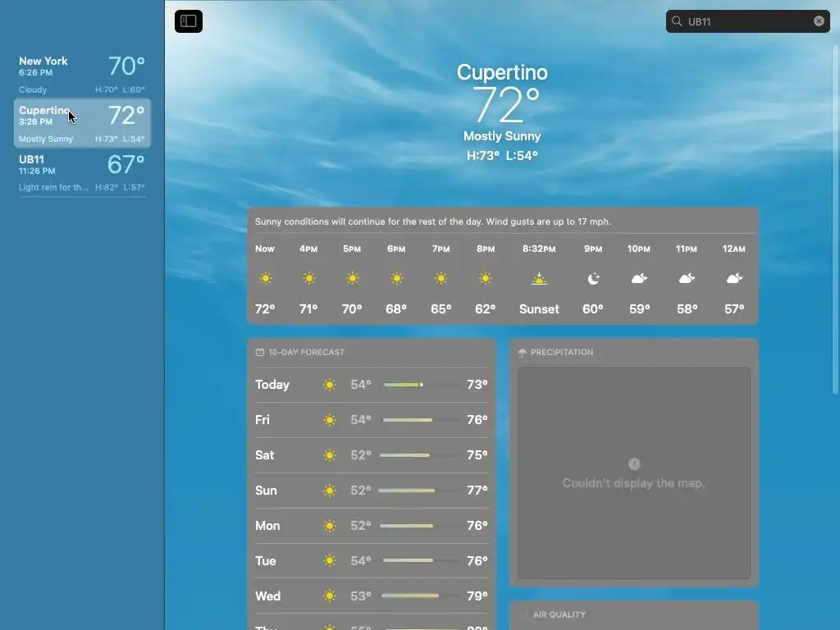Click the sun icon in the Mon row
The width and height of the screenshot is (840, 630).
330,526
